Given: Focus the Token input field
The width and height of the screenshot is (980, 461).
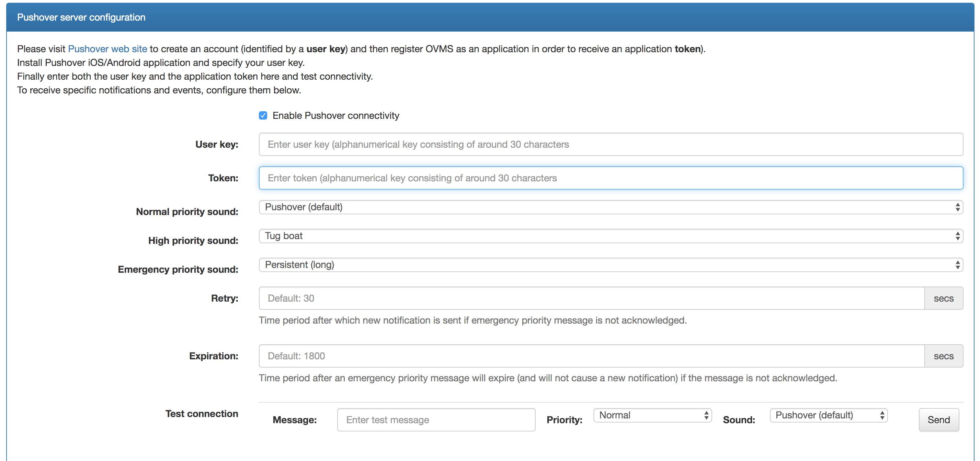Looking at the screenshot, I should click(x=610, y=178).
